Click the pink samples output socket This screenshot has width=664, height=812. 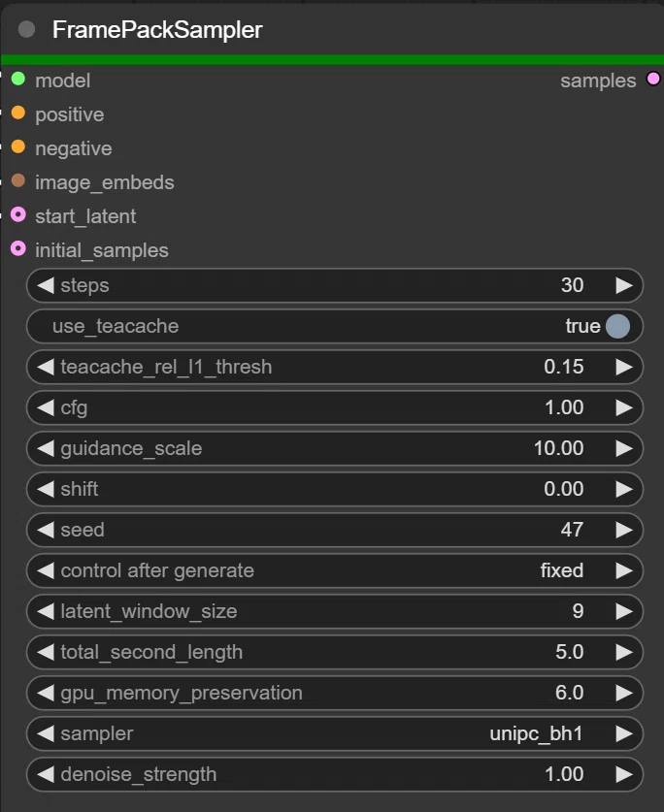coord(653,79)
